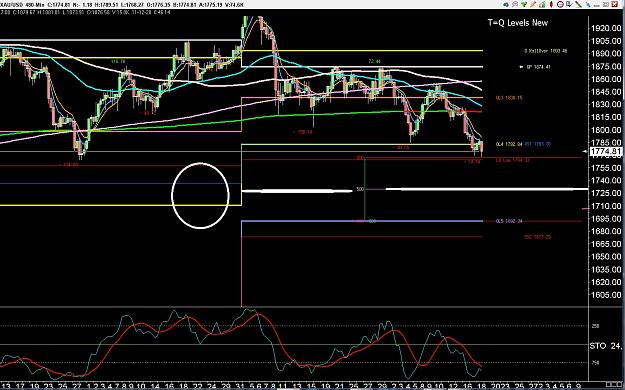Click the 1725.00 price axis label

(x=605, y=193)
